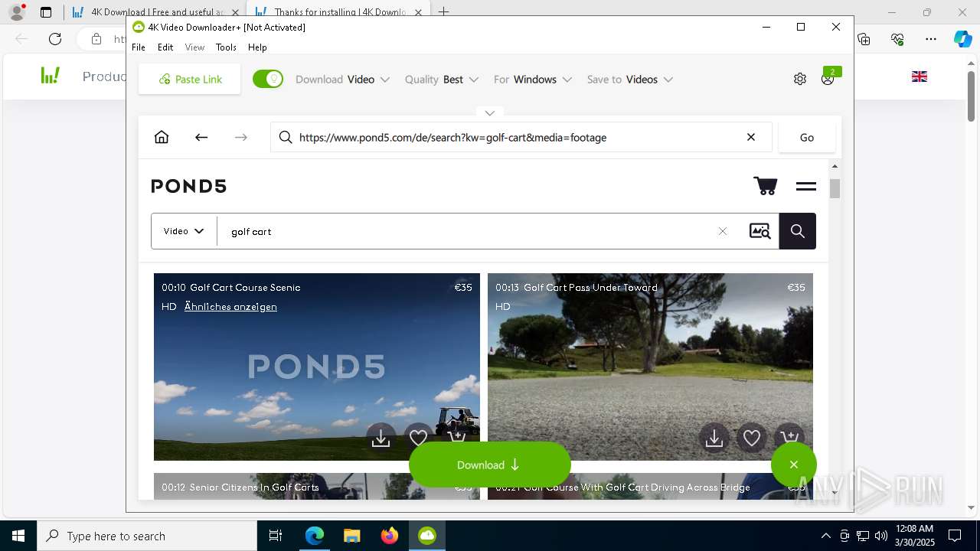Collapse the toolbar chevron below Quality
Viewport: 980px width, 551px height.
click(x=490, y=112)
